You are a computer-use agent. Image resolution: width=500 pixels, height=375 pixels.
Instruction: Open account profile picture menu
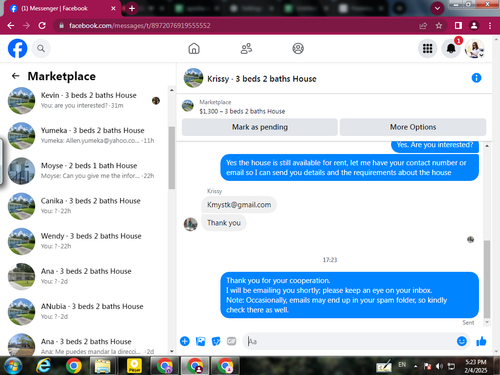coord(474,49)
